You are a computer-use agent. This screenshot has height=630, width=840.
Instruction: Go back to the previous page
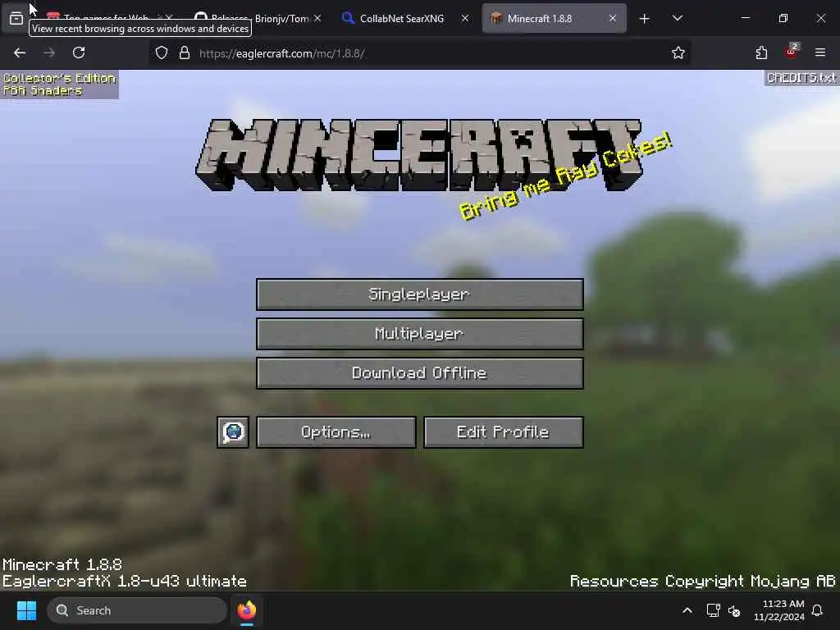20,52
